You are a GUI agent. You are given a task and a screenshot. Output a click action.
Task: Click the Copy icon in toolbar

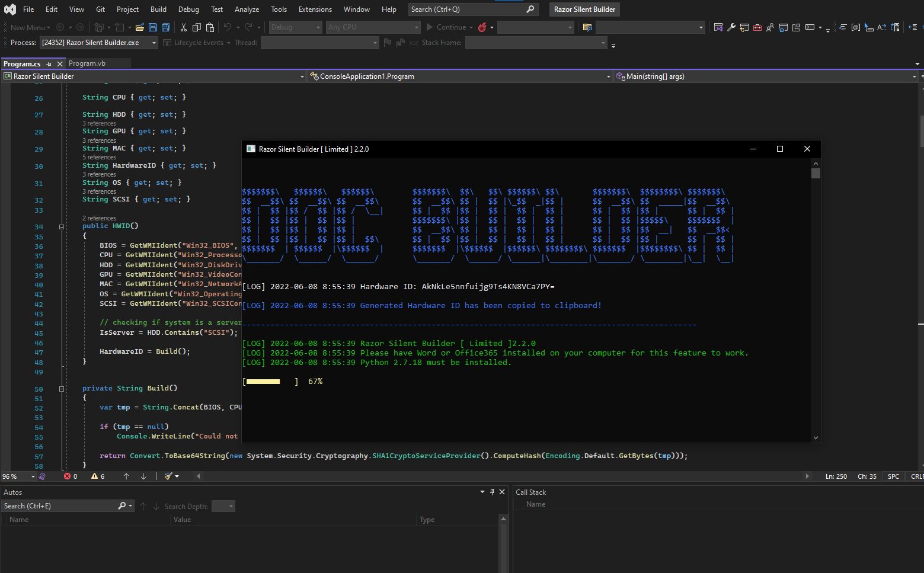click(197, 27)
